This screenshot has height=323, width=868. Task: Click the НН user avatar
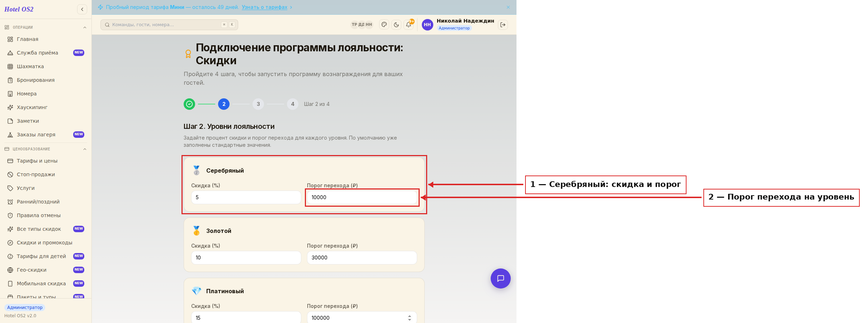[427, 25]
